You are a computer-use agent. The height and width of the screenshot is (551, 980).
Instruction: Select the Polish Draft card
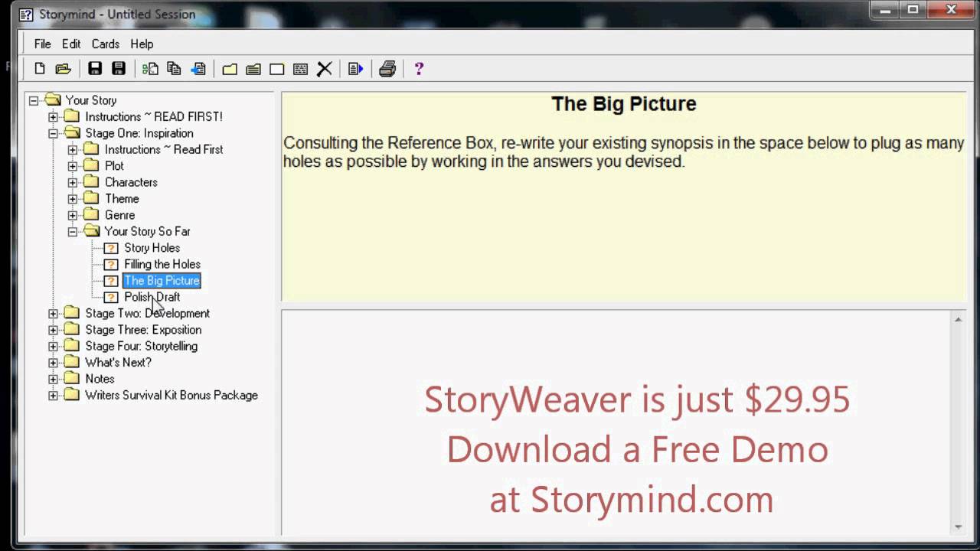pos(152,297)
